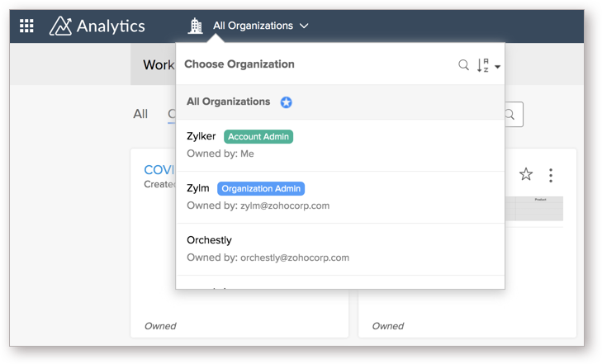This screenshot has height=364, width=602.
Task: Click the Choose Organization heading
Action: point(239,64)
